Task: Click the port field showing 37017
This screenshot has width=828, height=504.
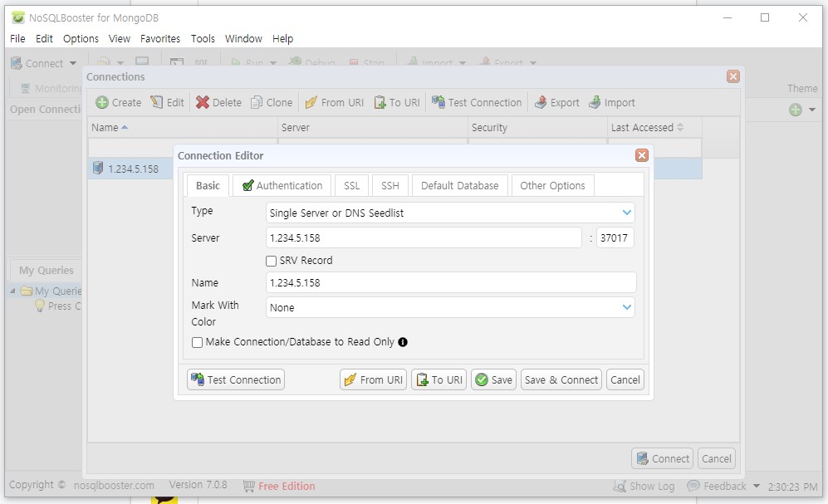Action: click(x=615, y=237)
